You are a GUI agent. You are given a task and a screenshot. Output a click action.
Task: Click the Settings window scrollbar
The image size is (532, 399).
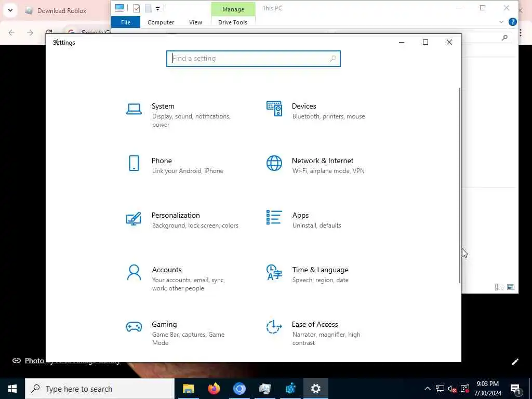click(460, 185)
